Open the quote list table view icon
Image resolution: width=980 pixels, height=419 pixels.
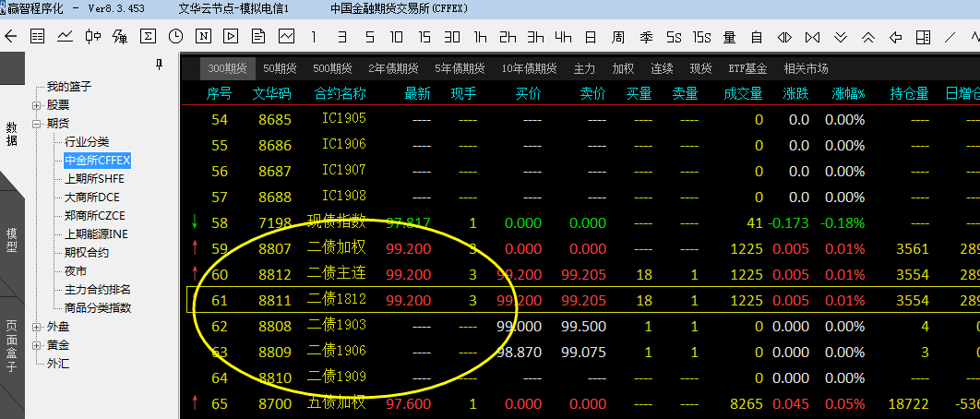click(x=38, y=36)
